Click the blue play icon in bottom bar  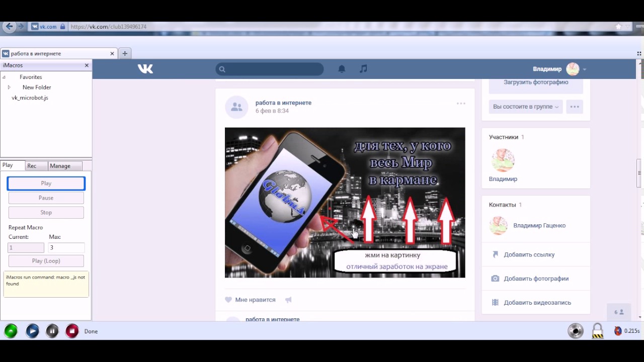coord(32,331)
